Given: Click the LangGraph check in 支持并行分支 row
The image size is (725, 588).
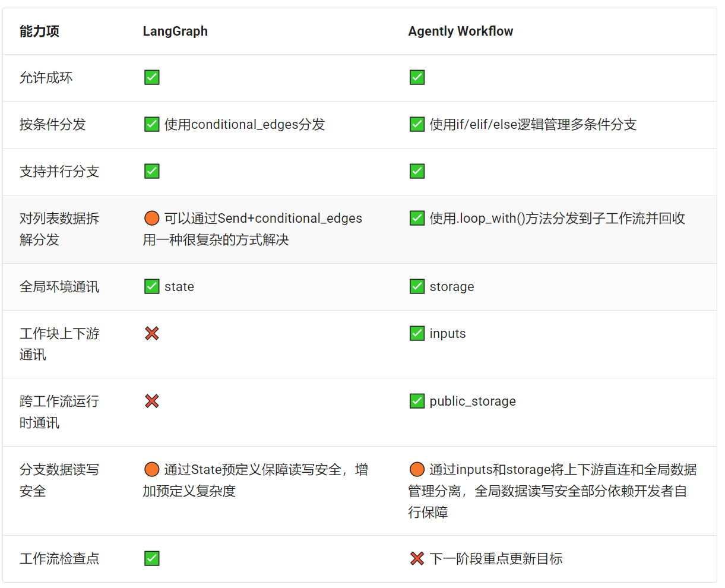Looking at the screenshot, I should tap(152, 171).
